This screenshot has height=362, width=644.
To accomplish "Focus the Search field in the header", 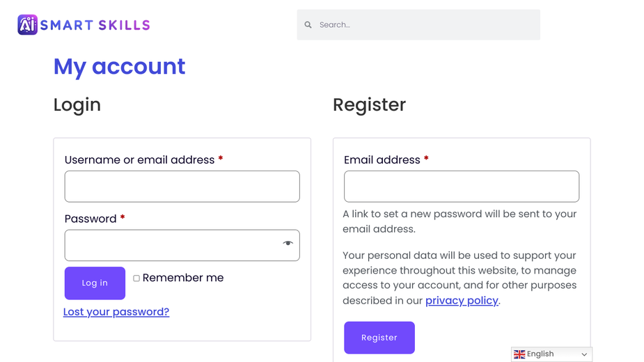I will 418,24.
